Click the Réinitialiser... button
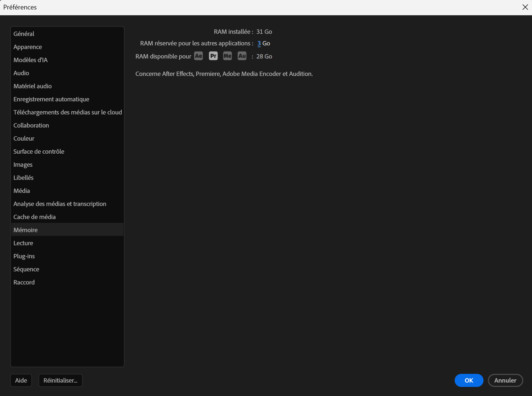This screenshot has height=396, width=532. [60, 380]
